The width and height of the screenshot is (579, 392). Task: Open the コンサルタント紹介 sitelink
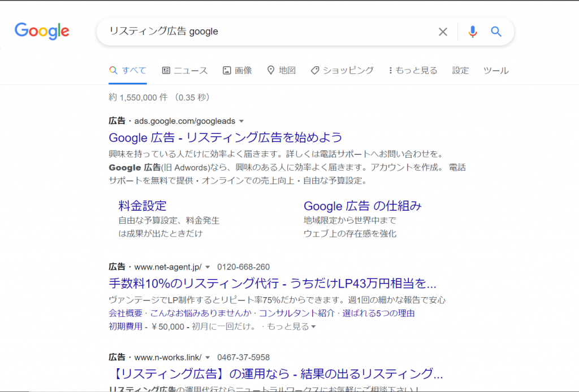click(x=296, y=313)
